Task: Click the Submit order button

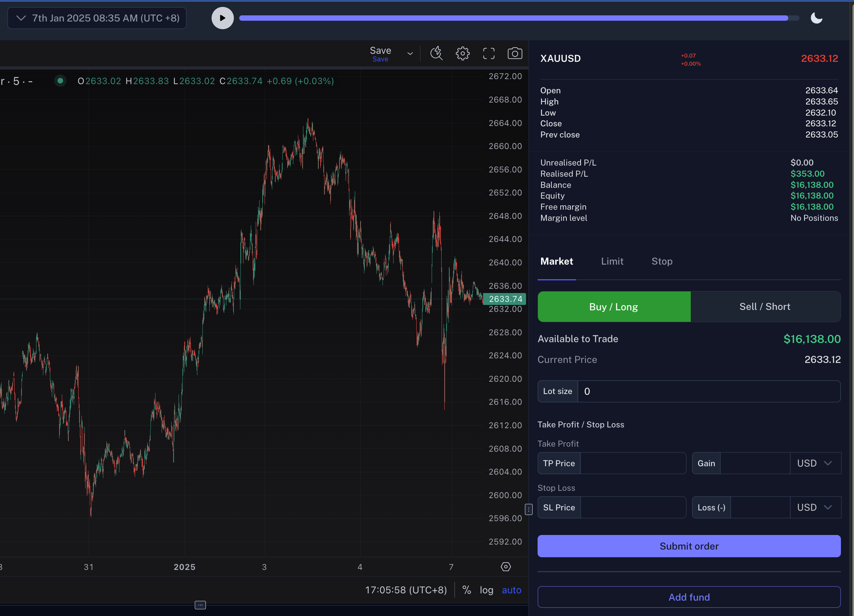Action: pos(689,546)
